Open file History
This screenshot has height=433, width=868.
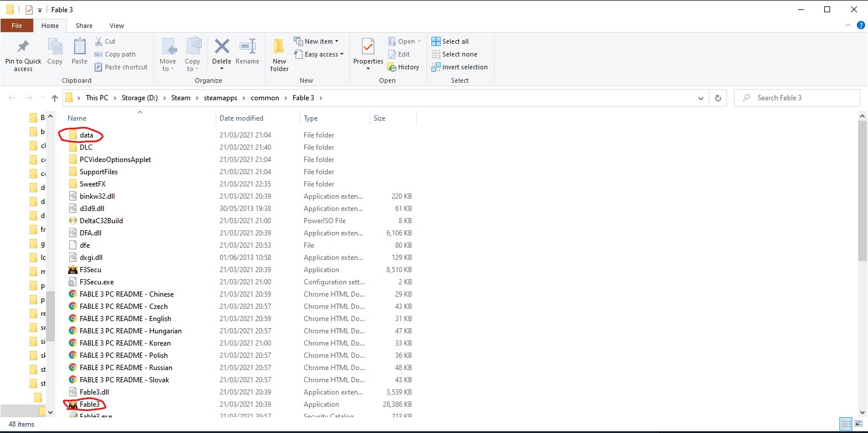pyautogui.click(x=403, y=67)
